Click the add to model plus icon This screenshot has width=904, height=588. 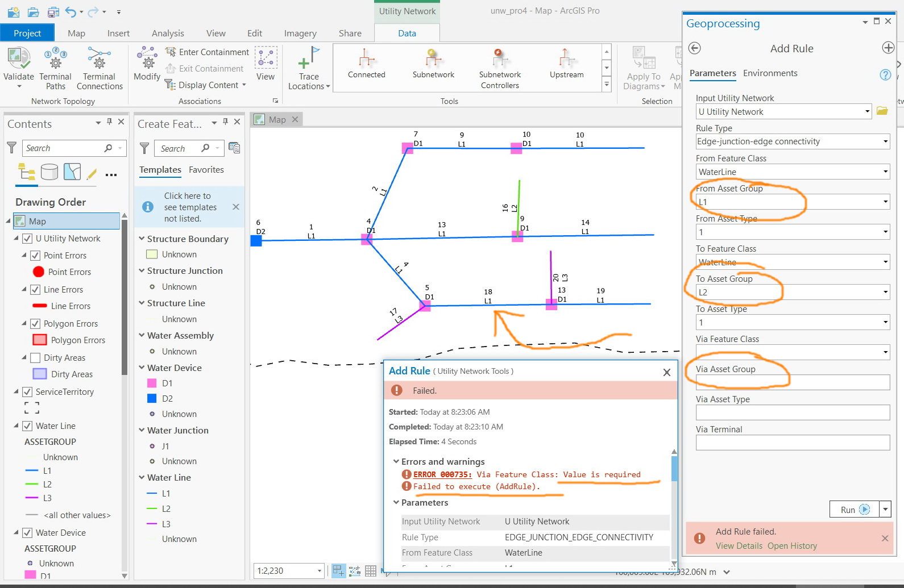(888, 48)
